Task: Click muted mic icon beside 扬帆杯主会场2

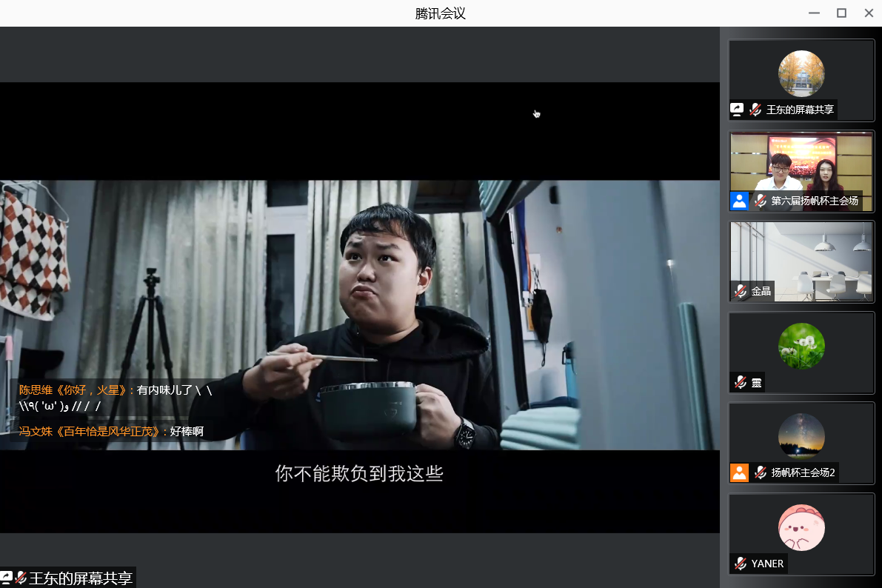Action: pyautogui.click(x=760, y=472)
